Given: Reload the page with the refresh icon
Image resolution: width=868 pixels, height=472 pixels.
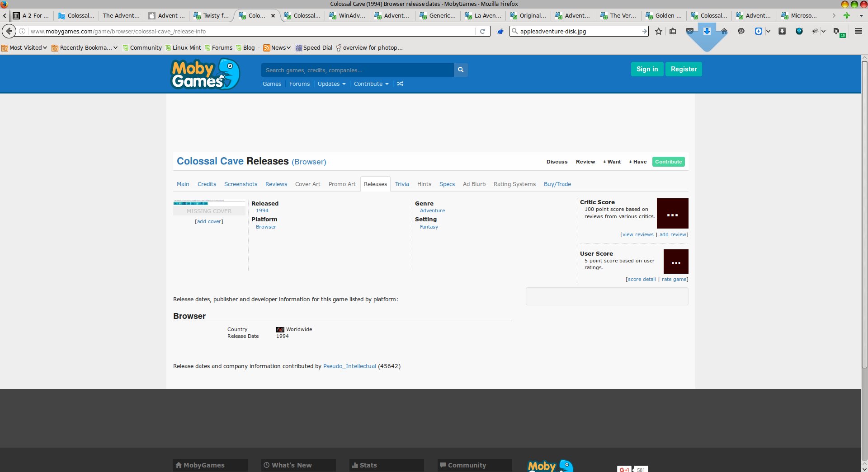Looking at the screenshot, I should coord(482,31).
